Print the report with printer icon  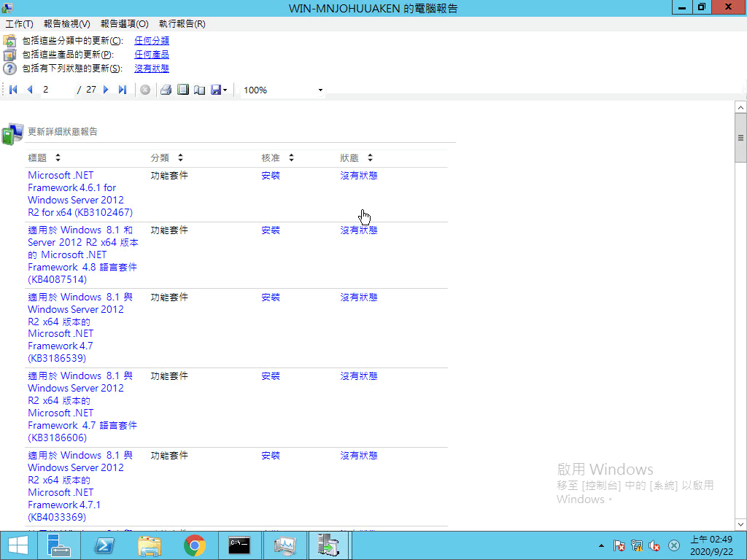[166, 90]
